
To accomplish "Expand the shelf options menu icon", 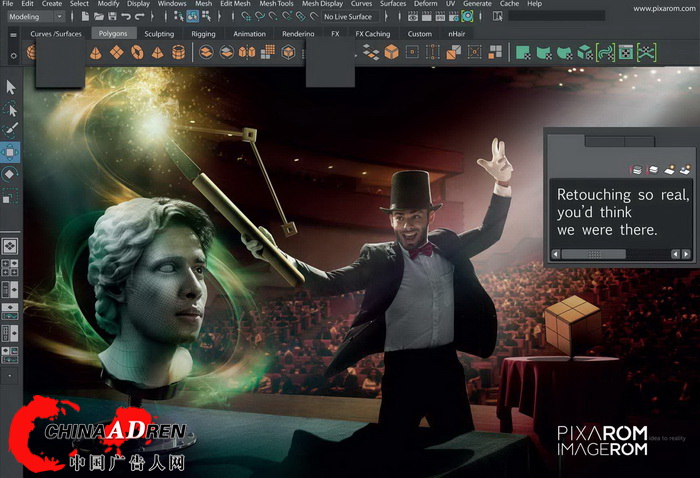I will click(x=13, y=34).
